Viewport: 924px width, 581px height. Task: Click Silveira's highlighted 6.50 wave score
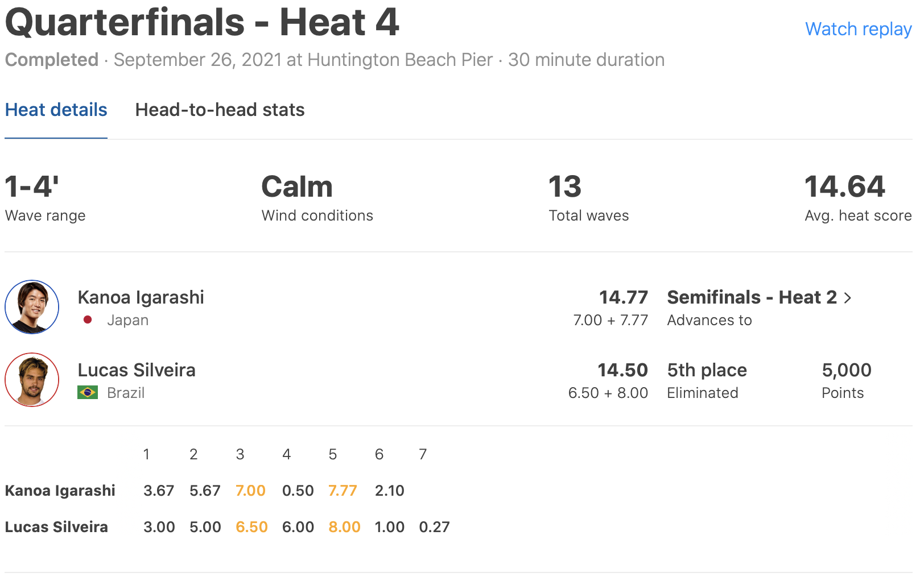pos(251,527)
